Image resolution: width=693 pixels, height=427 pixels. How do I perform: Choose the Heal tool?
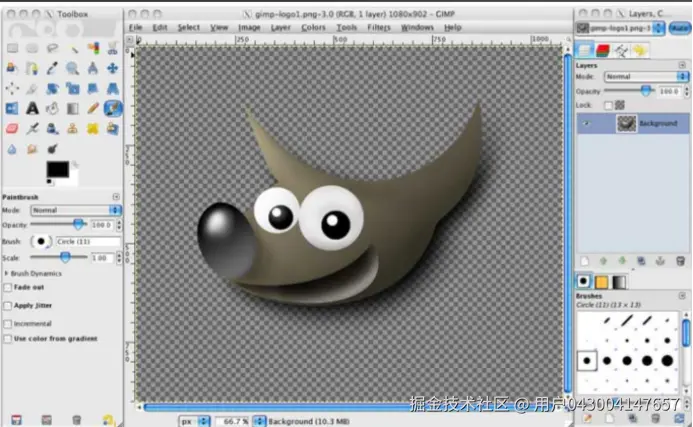(93, 129)
